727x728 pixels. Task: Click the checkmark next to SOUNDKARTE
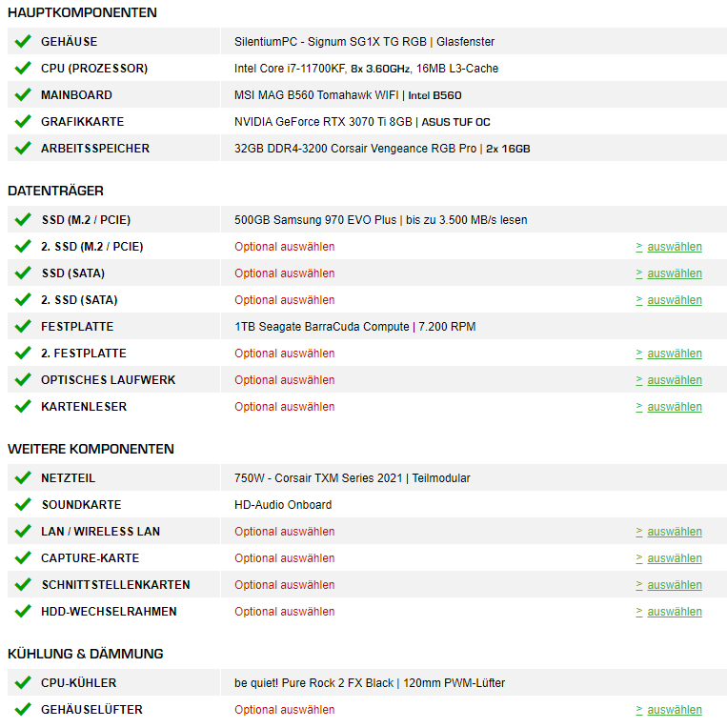coord(23,504)
